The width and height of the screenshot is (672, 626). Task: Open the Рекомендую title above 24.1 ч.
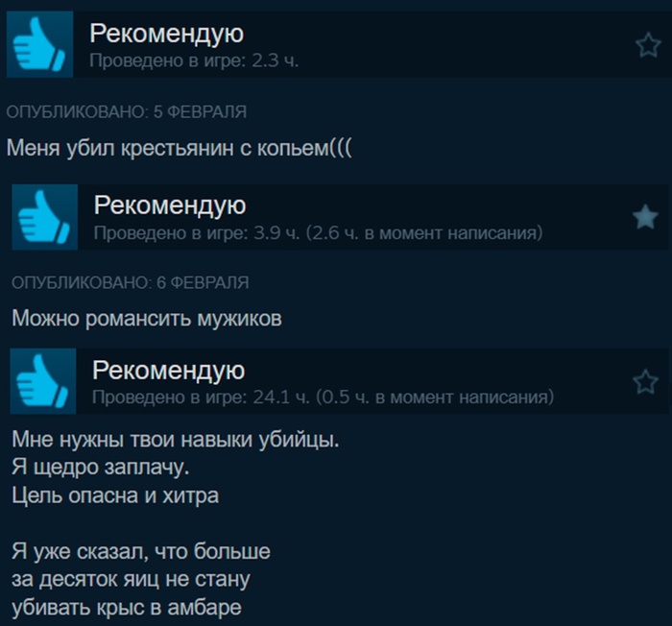(x=168, y=371)
